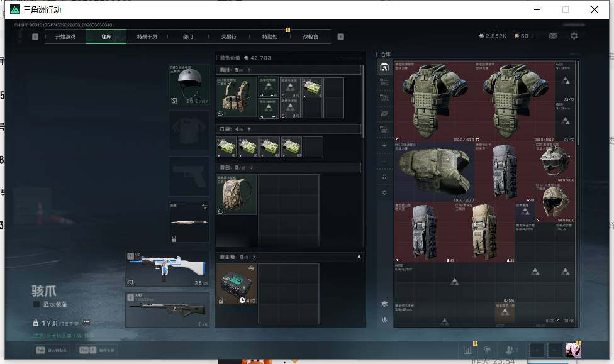The image size is (614, 364).
Task: Click the flag icon in bottom bar
Action: pyautogui.click(x=488, y=350)
